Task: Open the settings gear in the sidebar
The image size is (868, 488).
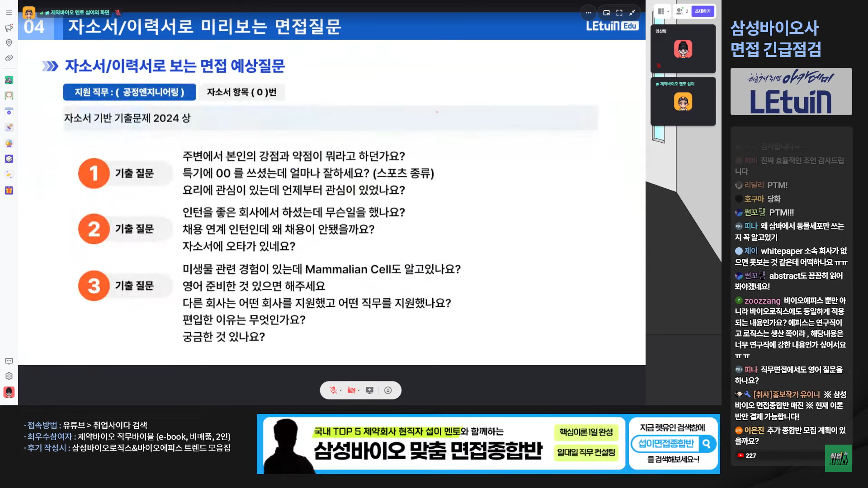Action: [x=9, y=376]
